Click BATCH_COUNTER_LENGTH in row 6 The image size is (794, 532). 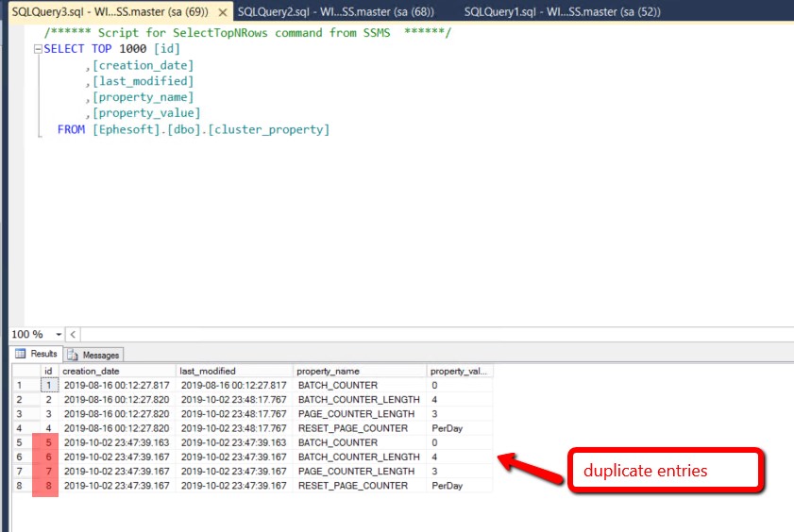[360, 457]
